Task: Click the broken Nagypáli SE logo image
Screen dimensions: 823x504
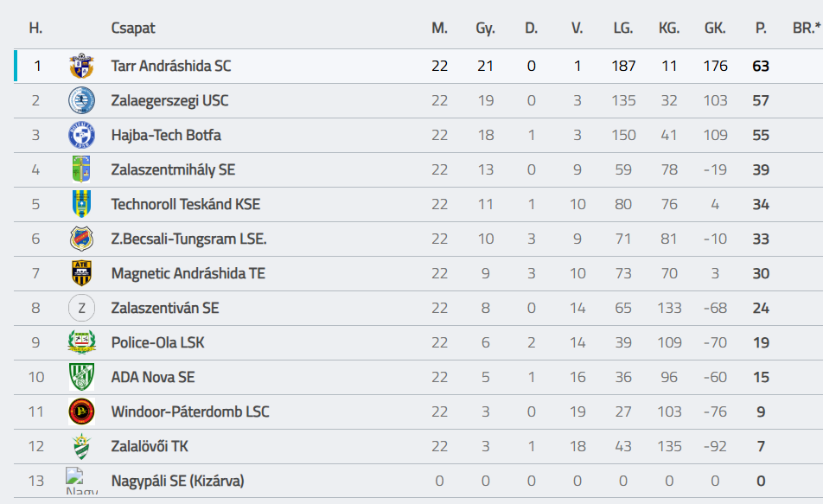Action: coord(81,481)
